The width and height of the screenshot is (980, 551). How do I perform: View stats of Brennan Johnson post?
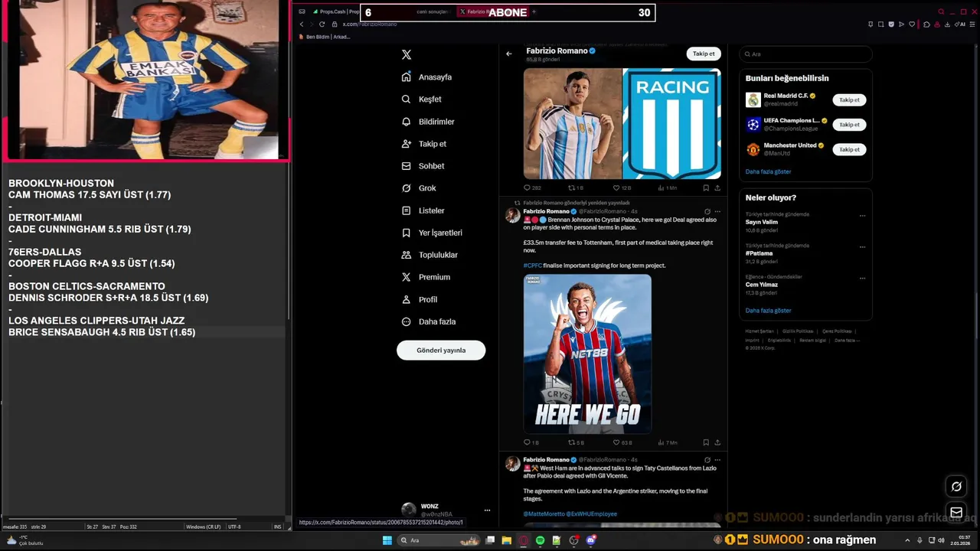point(668,442)
